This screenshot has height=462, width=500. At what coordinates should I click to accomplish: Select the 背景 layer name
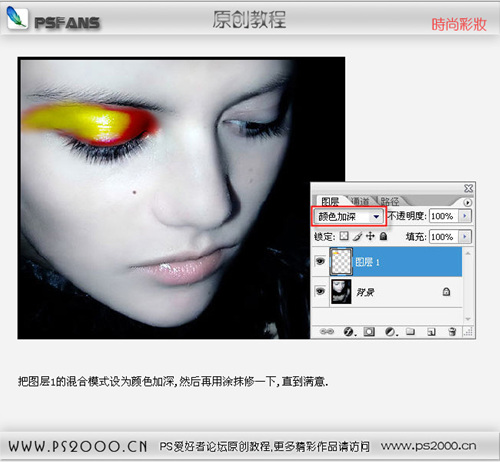tap(365, 292)
